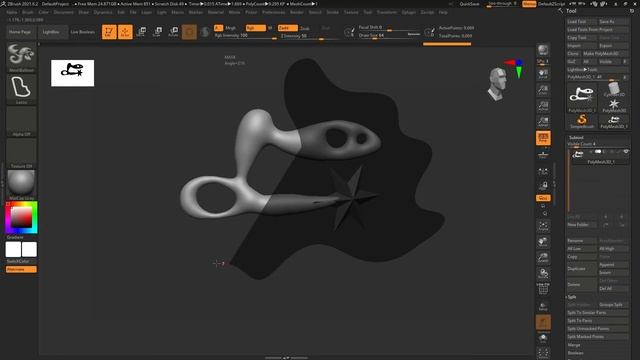Click the Home Page button

tap(20, 32)
